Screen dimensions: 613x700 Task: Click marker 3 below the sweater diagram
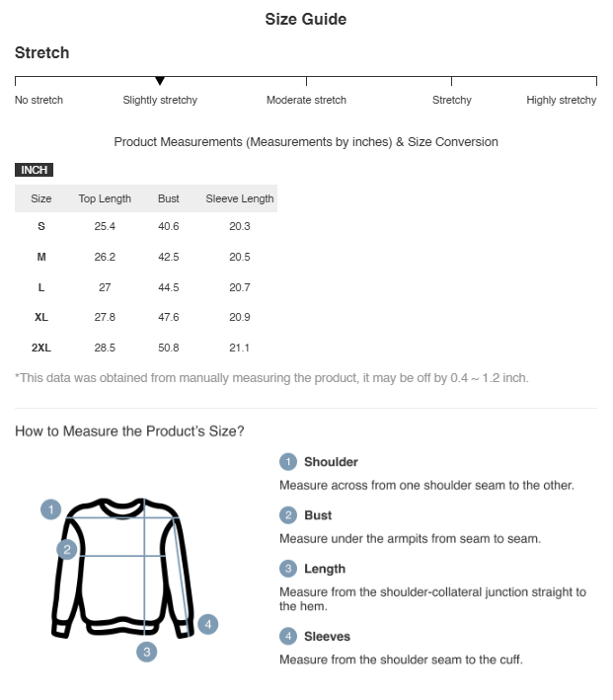pos(146,652)
